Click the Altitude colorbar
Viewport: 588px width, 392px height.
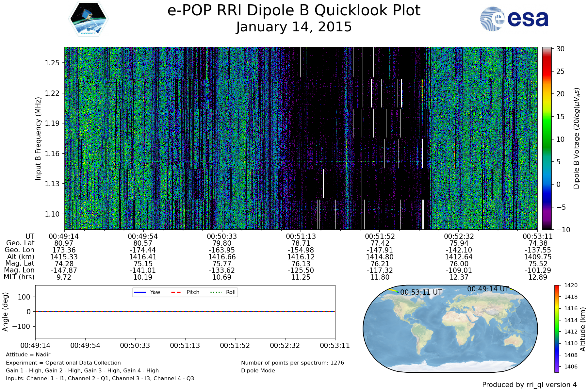click(x=557, y=328)
